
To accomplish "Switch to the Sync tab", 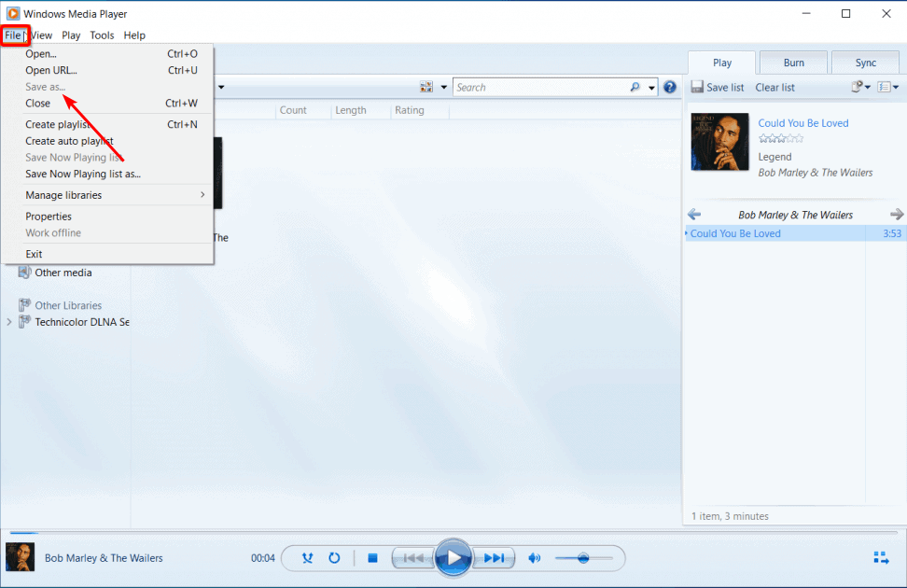I will tap(865, 63).
